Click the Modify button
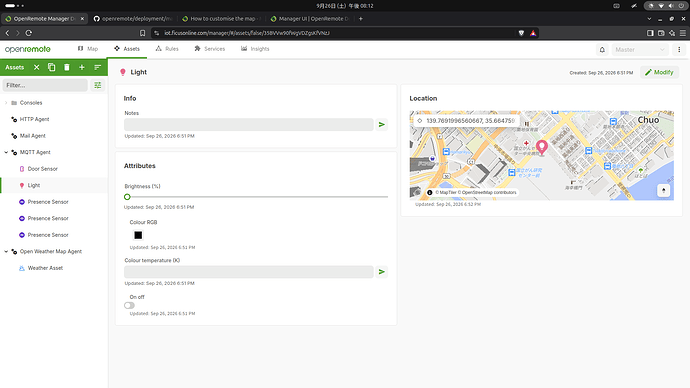Image resolution: width=690 pixels, height=388 pixels. click(659, 72)
